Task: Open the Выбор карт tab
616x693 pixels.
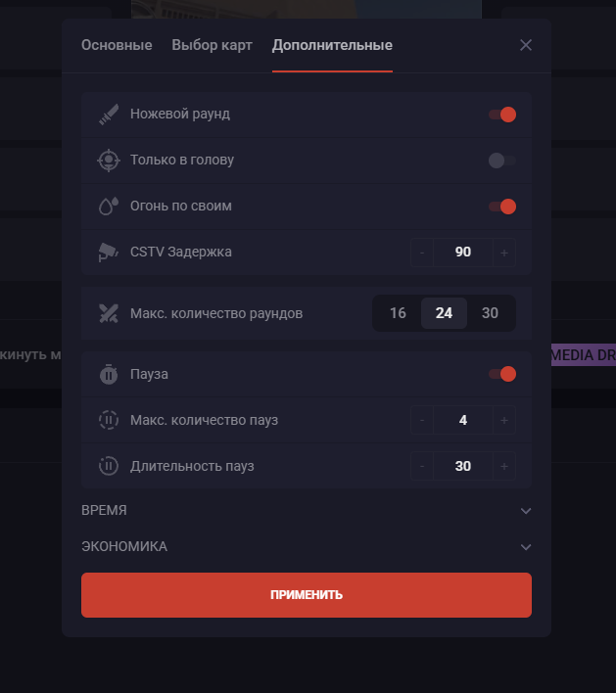Action: coord(212,45)
